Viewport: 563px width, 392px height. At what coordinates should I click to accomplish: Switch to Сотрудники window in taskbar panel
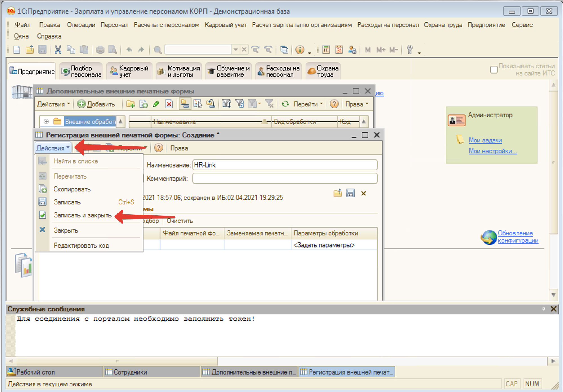(x=152, y=372)
